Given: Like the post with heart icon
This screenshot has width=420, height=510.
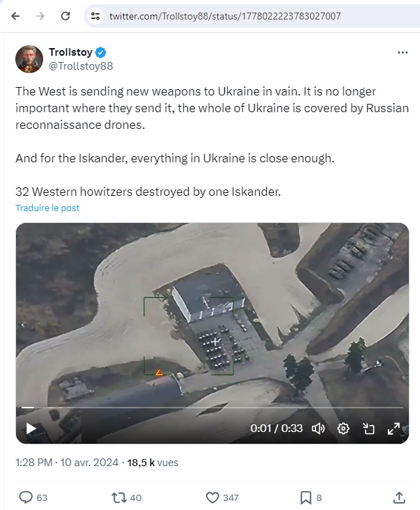Looking at the screenshot, I should [x=212, y=497].
